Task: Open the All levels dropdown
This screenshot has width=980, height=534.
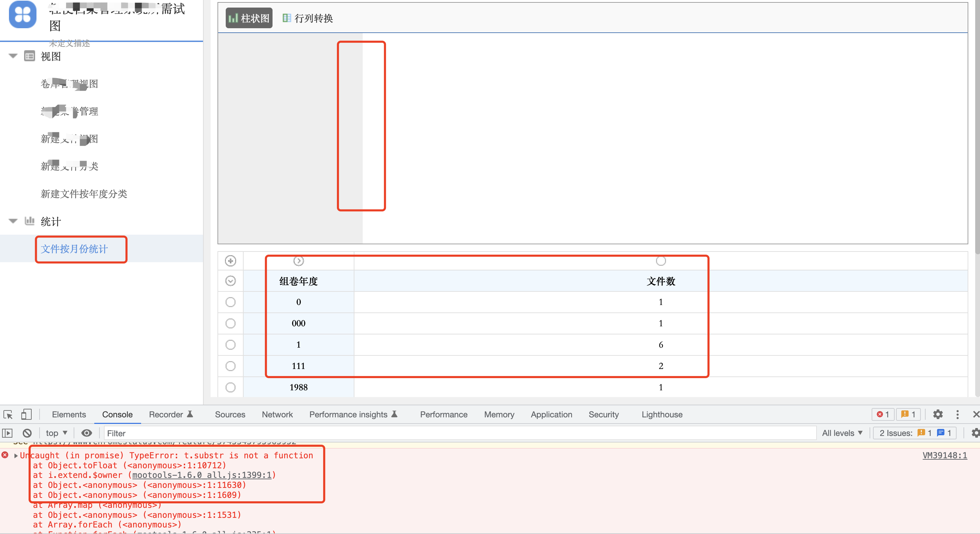Action: [x=842, y=433]
